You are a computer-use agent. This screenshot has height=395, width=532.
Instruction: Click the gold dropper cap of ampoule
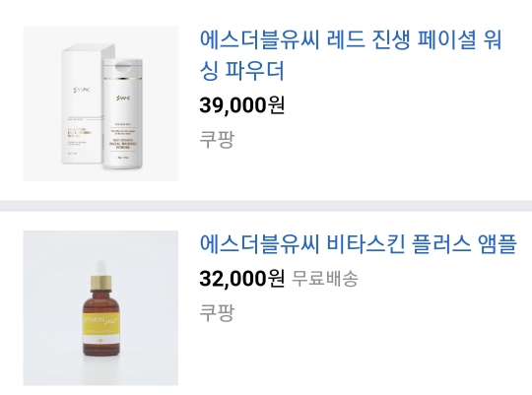(100, 284)
